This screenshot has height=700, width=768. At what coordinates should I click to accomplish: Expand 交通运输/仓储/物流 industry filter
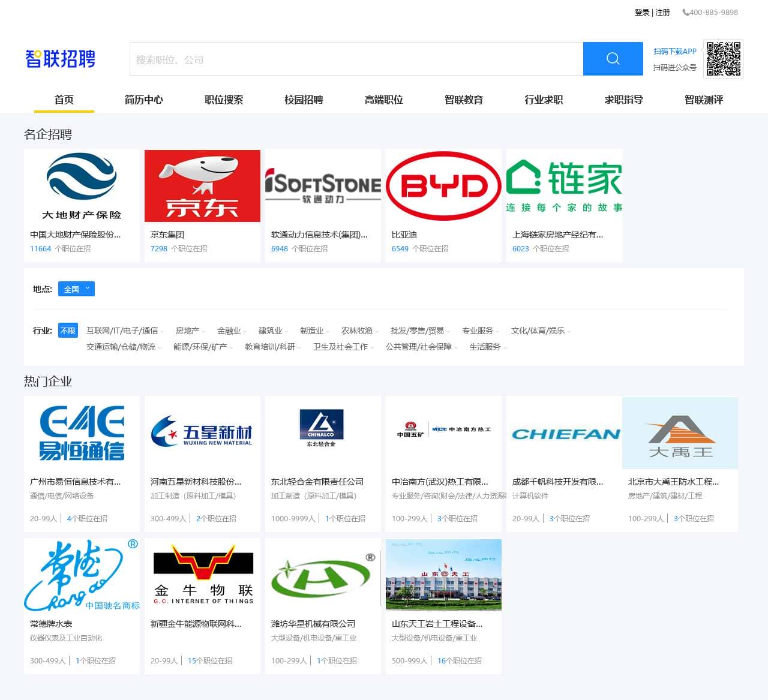(x=124, y=347)
